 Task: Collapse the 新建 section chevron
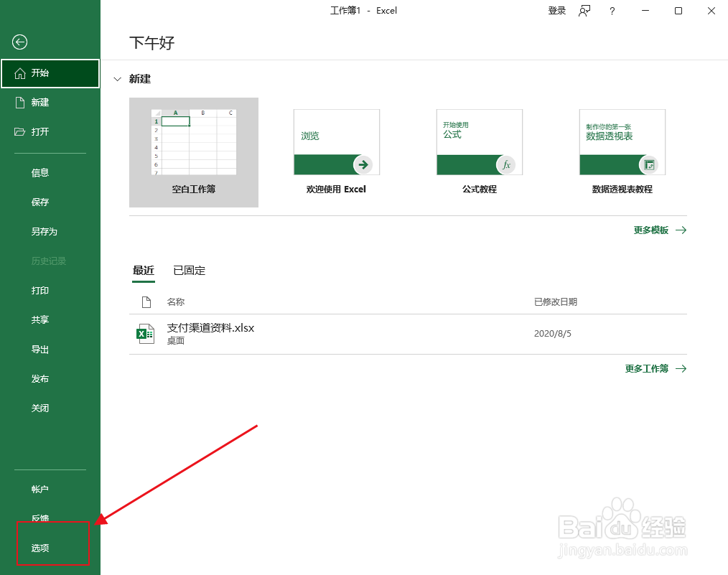118,80
